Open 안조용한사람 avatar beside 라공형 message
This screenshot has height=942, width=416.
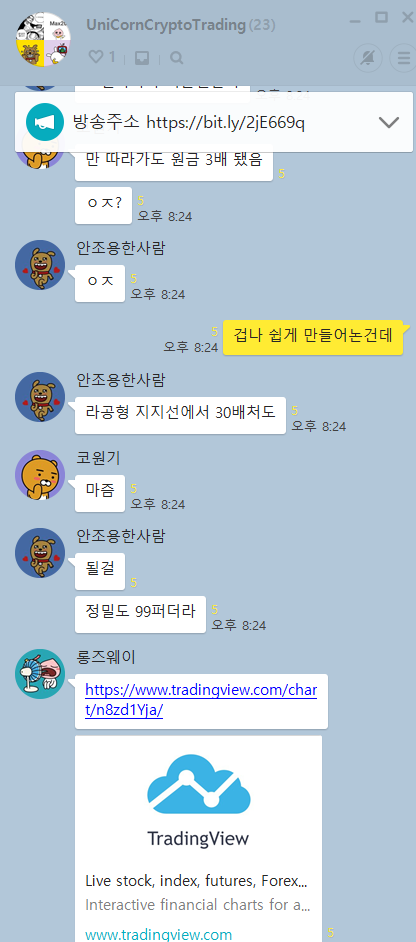[x=40, y=397]
